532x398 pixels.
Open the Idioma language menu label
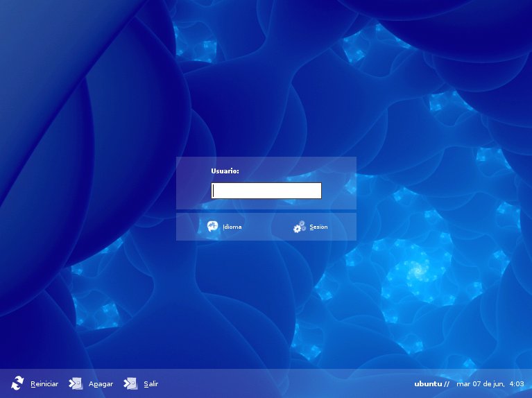232,227
